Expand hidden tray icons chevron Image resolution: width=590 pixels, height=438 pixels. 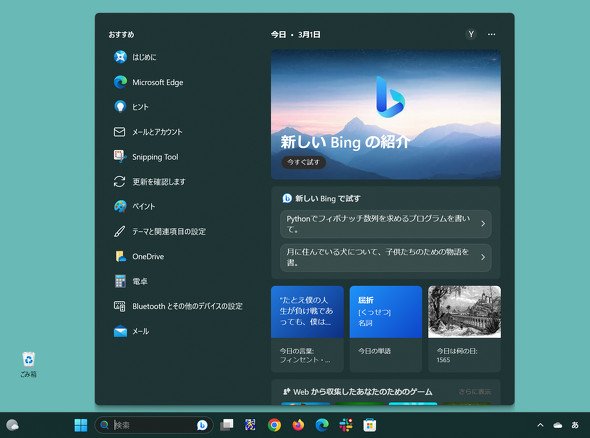tap(540, 425)
